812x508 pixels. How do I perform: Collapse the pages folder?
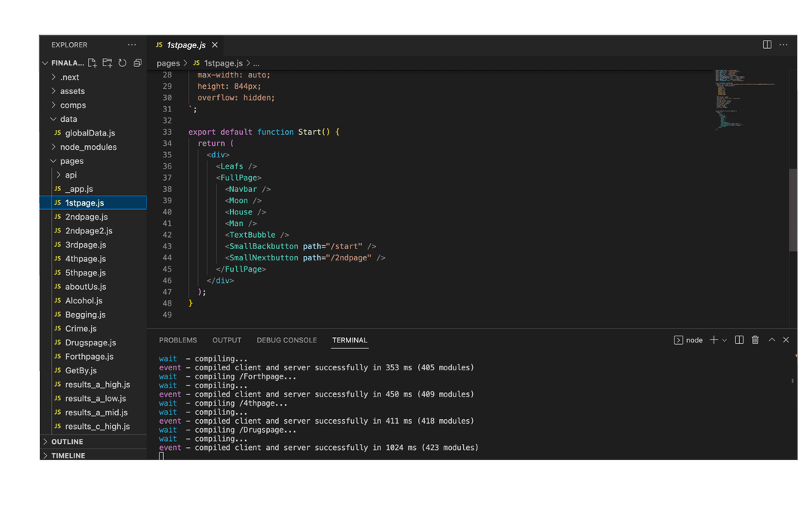71,161
